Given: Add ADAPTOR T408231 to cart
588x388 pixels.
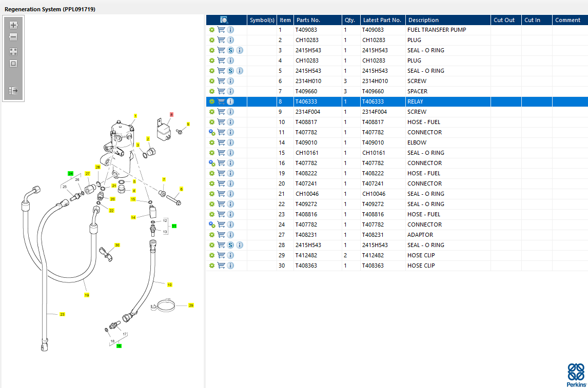Looking at the screenshot, I should point(221,235).
